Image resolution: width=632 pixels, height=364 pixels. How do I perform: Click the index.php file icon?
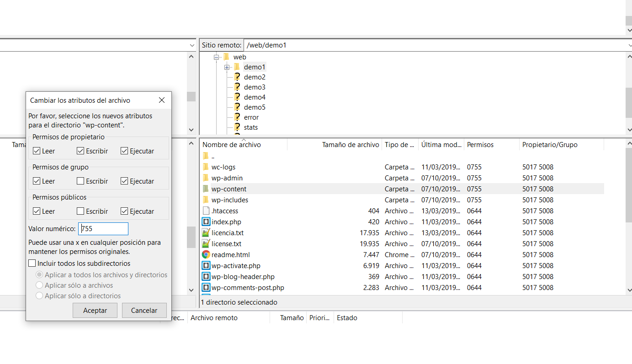click(x=206, y=222)
